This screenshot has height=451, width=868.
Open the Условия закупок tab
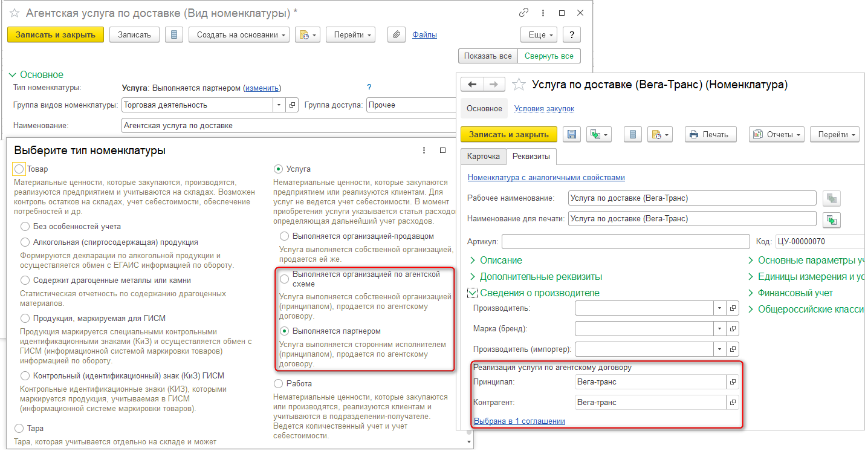[544, 109]
